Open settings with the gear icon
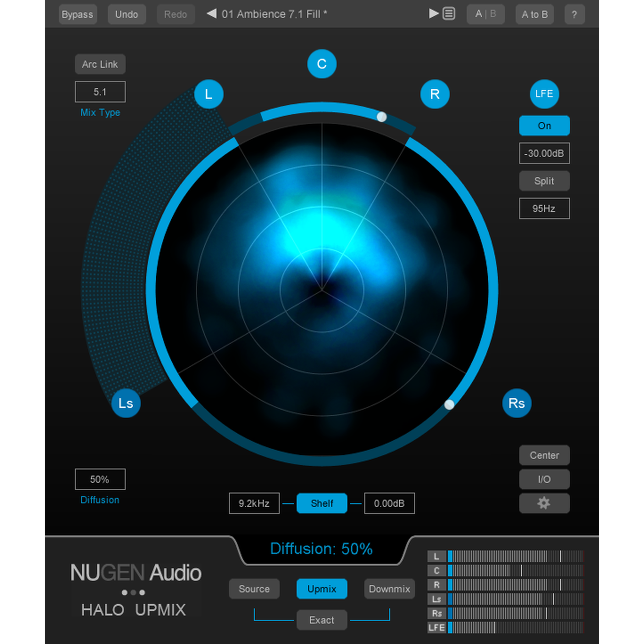The width and height of the screenshot is (644, 644). pos(544,503)
